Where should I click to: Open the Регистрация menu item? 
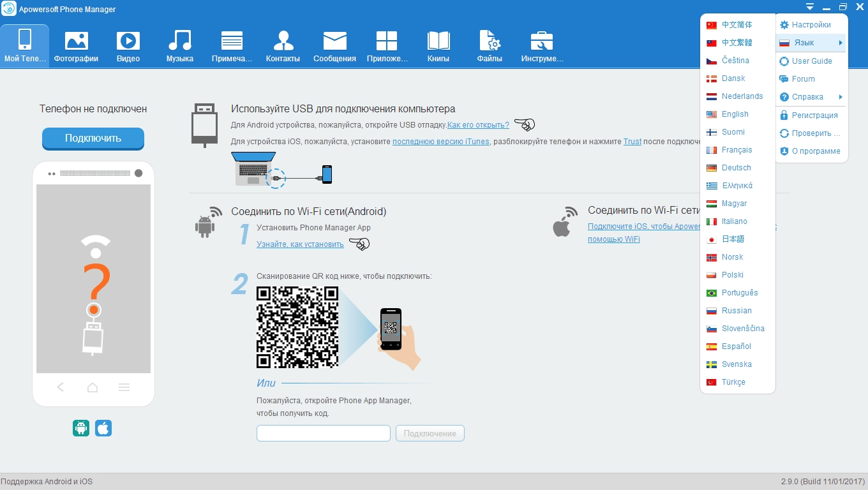coord(811,115)
